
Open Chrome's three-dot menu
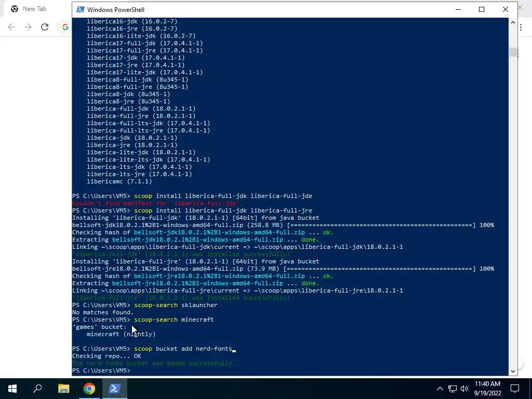(521, 28)
